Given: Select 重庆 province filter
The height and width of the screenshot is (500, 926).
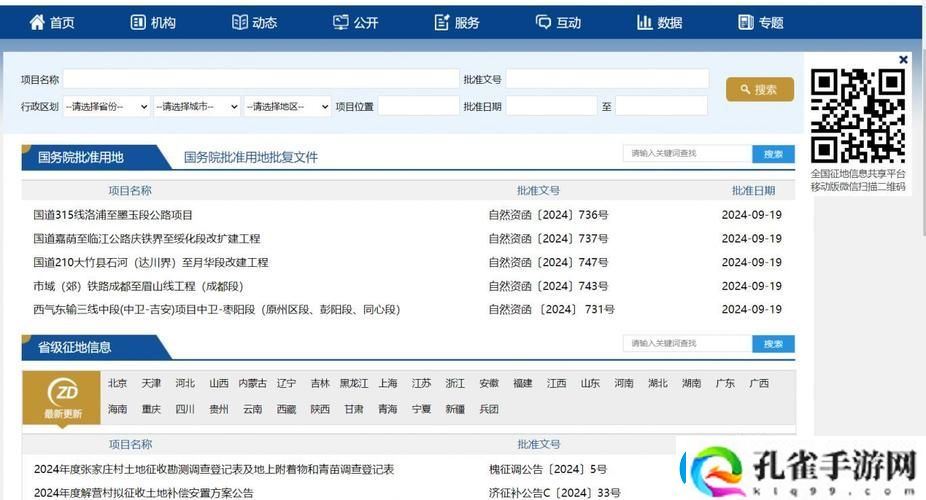Looking at the screenshot, I should 151,409.
